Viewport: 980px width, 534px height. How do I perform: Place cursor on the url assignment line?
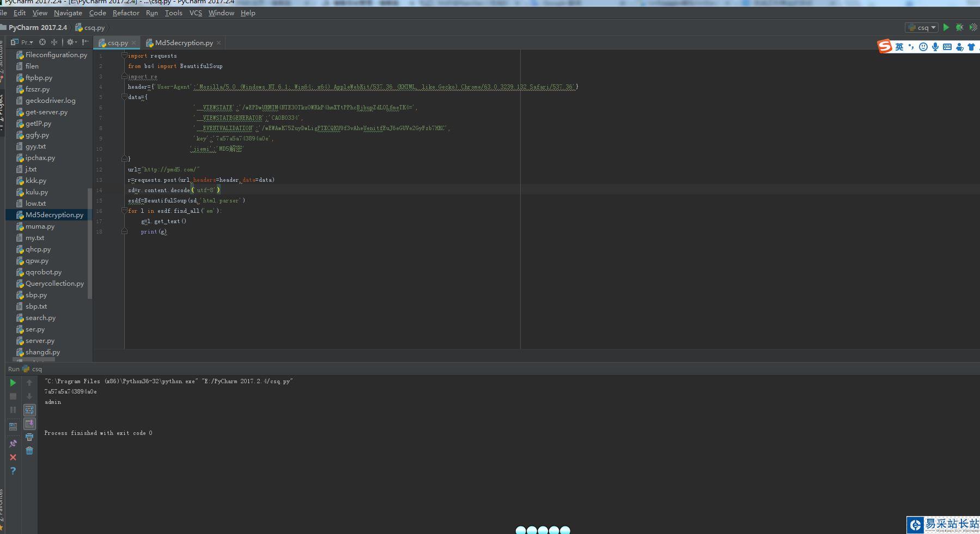(163, 169)
